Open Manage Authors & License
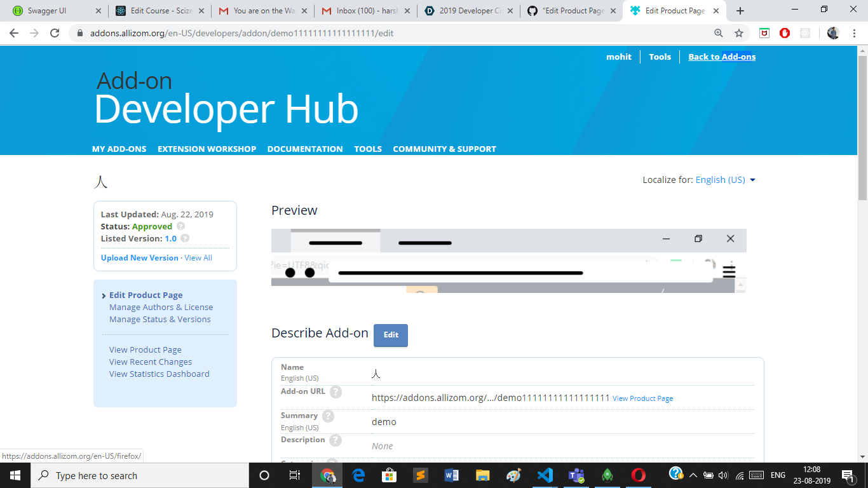Image resolution: width=868 pixels, height=488 pixels. (161, 307)
